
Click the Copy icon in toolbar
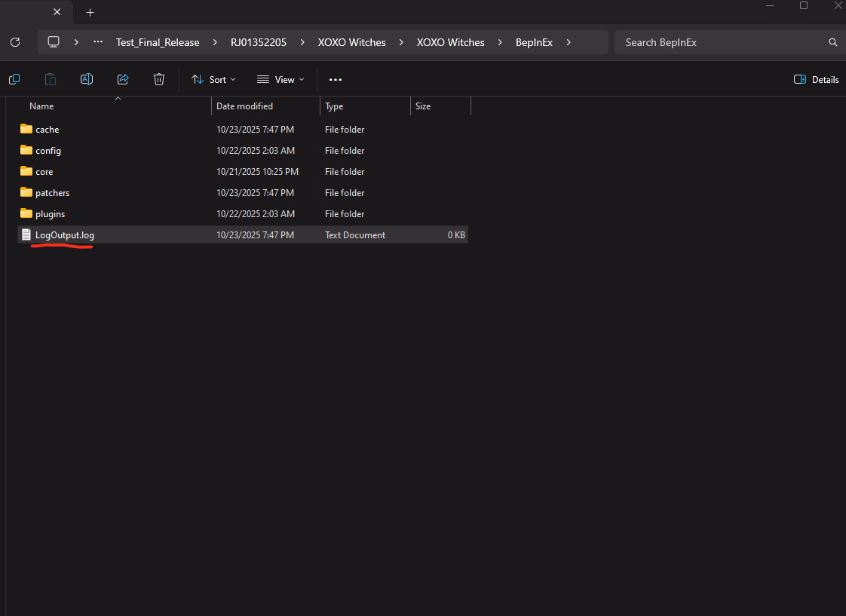pos(14,79)
